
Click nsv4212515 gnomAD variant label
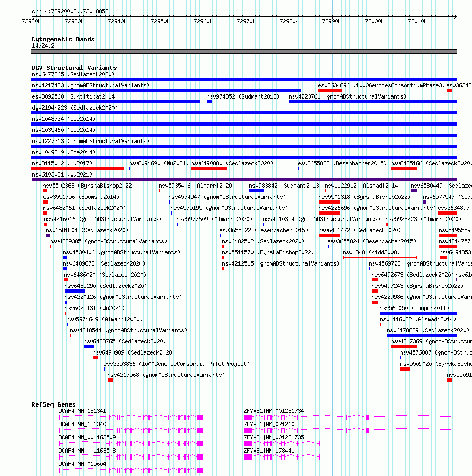(281, 263)
